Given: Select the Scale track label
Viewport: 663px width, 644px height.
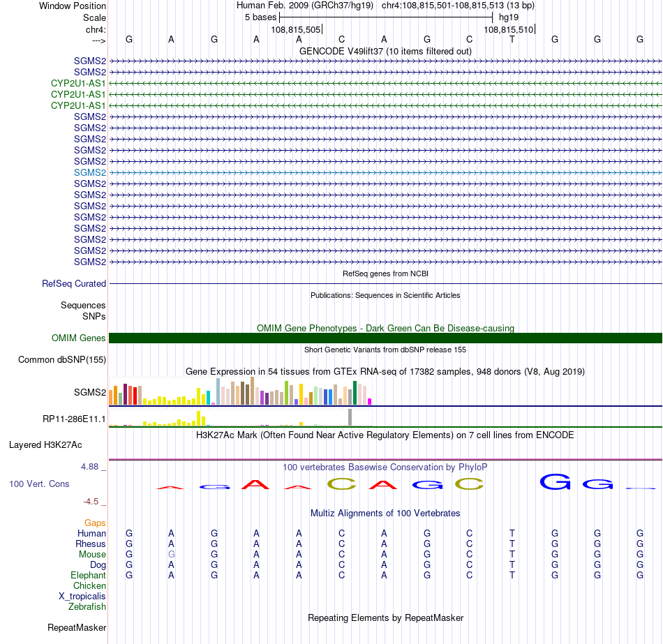Looking at the screenshot, I should tap(94, 17).
